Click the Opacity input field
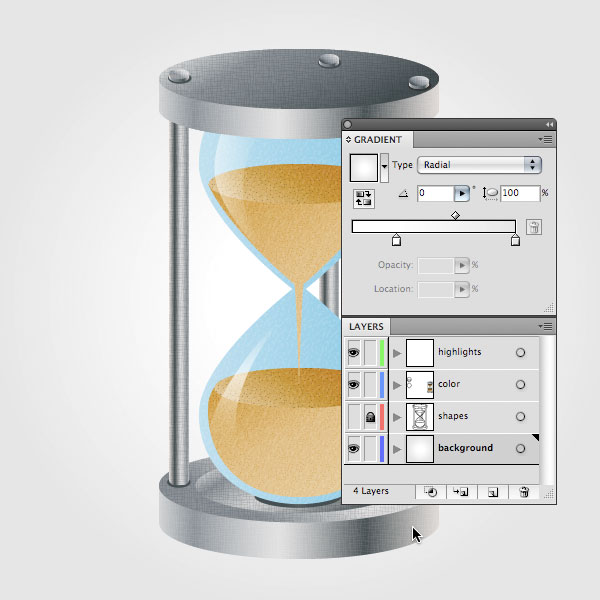Viewport: 600px width, 600px height. pos(436,266)
